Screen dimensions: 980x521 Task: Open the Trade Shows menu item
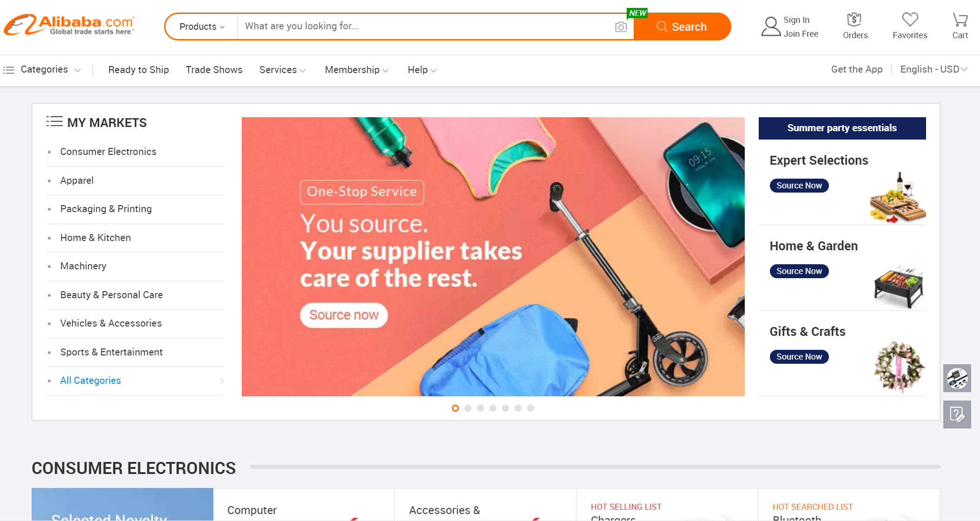(214, 70)
